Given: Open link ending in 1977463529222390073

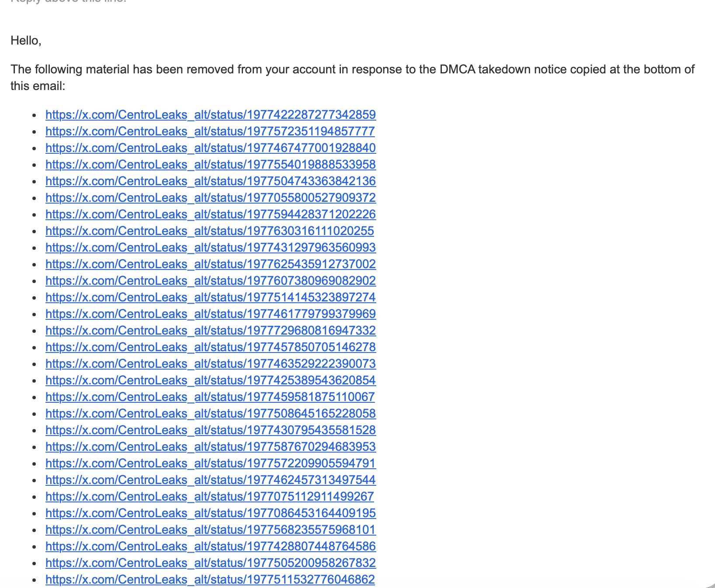Looking at the screenshot, I should (211, 364).
